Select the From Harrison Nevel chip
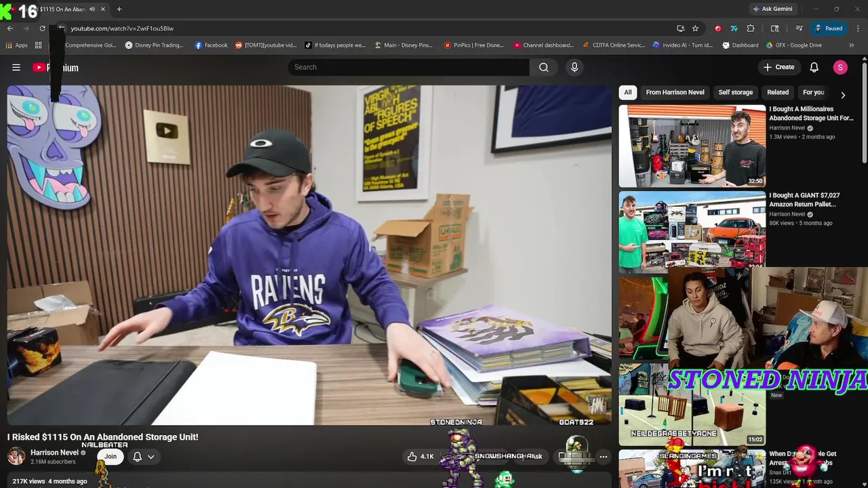Viewport: 868px width, 488px height. pyautogui.click(x=675, y=92)
